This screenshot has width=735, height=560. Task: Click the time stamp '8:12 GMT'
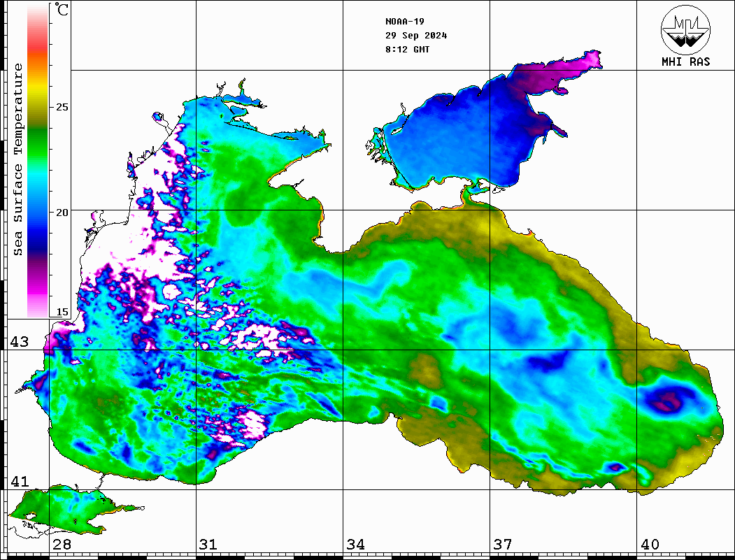pos(407,50)
